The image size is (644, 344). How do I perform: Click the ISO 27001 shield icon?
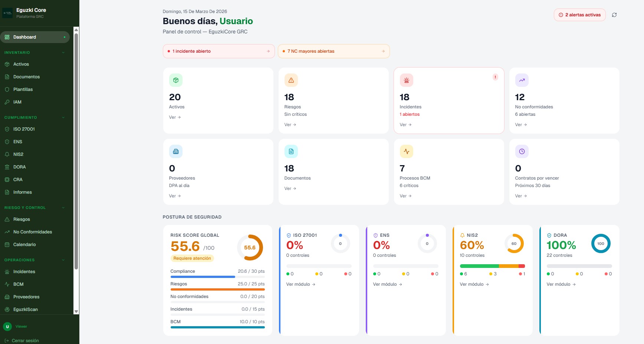point(7,129)
